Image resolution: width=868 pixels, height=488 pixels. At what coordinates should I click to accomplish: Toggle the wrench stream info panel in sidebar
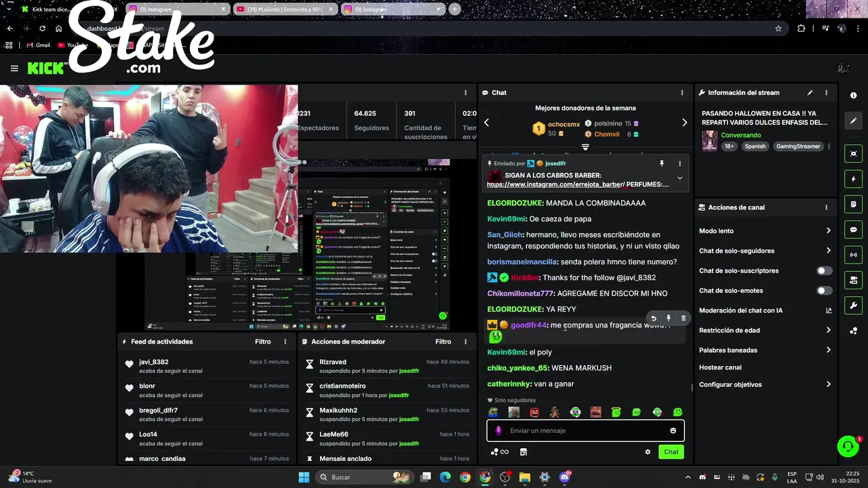point(853,305)
